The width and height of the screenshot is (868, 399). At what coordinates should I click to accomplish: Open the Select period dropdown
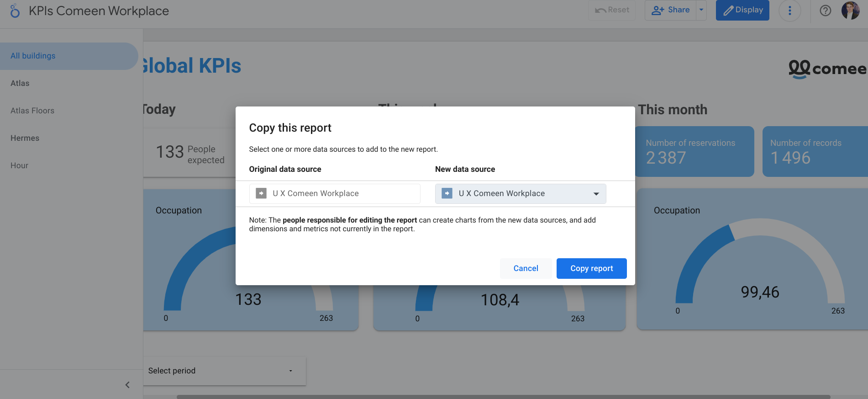[x=224, y=371]
